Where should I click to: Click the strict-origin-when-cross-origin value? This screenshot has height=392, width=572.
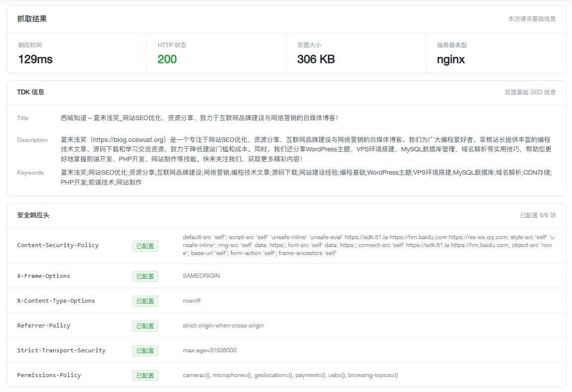tap(223, 326)
